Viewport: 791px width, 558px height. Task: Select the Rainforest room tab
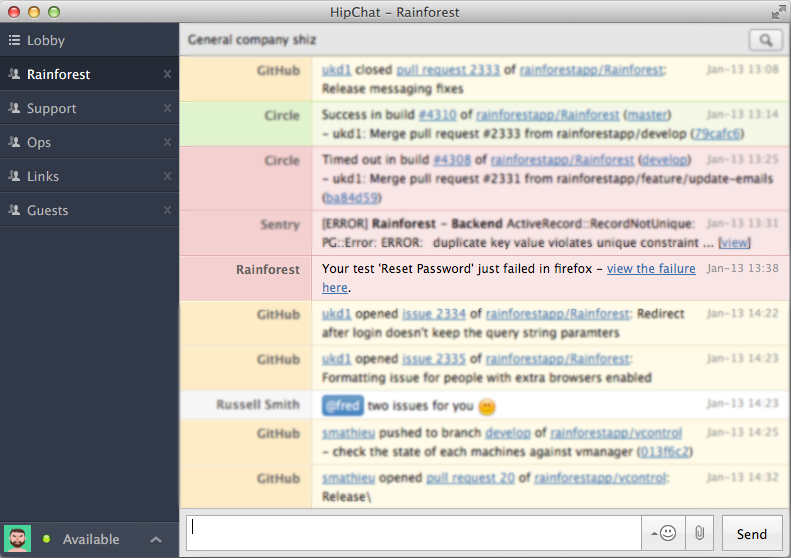(89, 74)
